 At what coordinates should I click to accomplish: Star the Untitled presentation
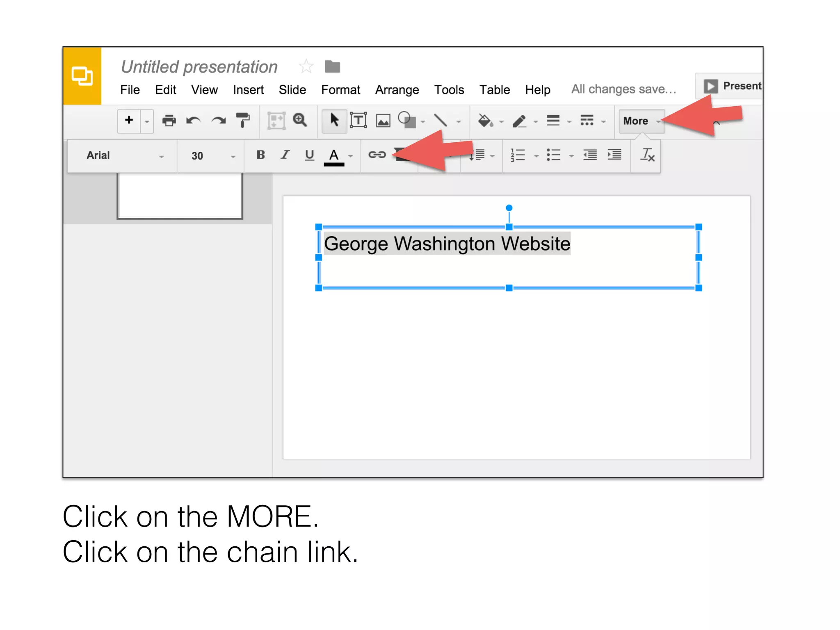click(x=306, y=66)
